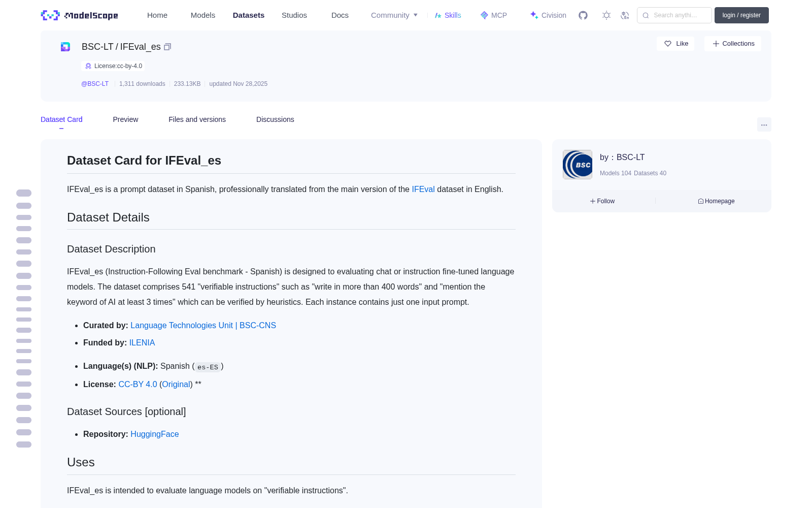
Task: Open the HuggingFace repository link
Action: 155,434
